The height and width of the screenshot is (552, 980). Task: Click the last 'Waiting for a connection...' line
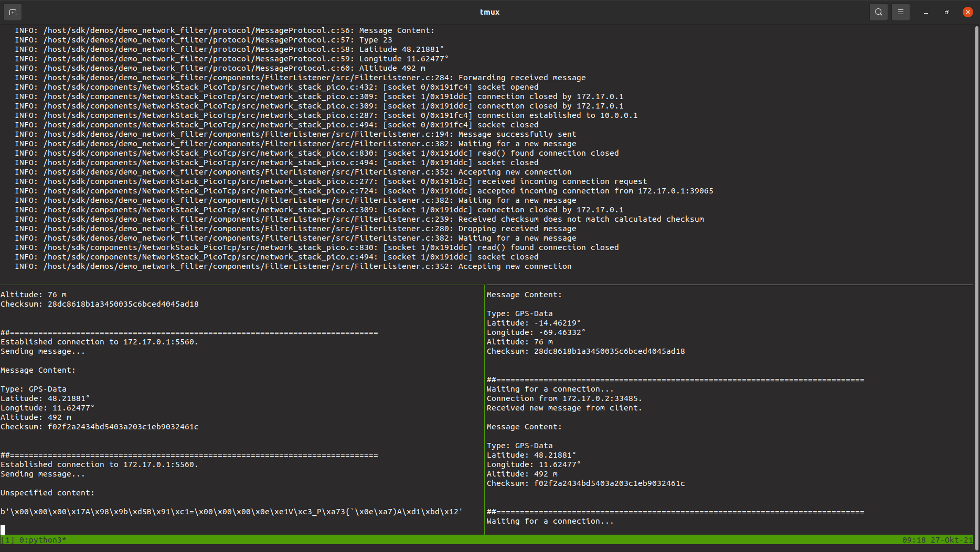coord(550,521)
